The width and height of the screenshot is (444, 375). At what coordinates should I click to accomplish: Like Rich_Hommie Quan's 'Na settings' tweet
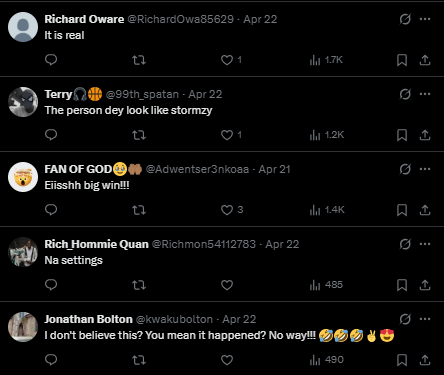(x=227, y=285)
